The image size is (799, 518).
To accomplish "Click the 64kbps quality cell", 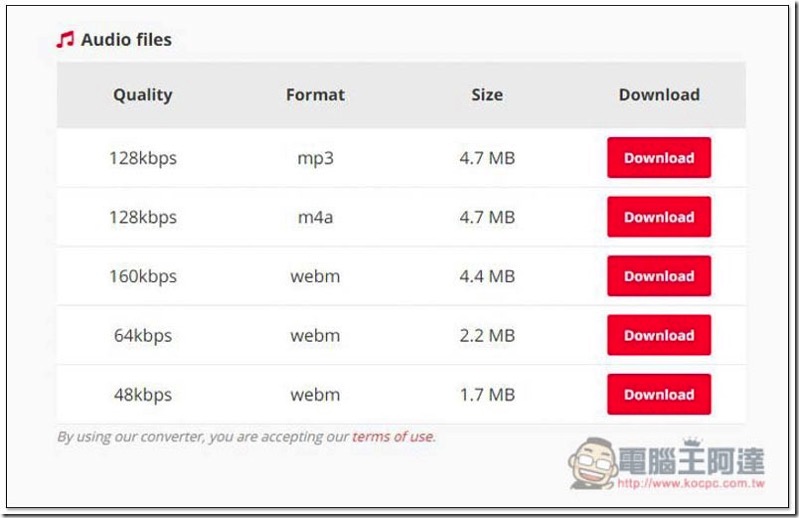I will [143, 335].
